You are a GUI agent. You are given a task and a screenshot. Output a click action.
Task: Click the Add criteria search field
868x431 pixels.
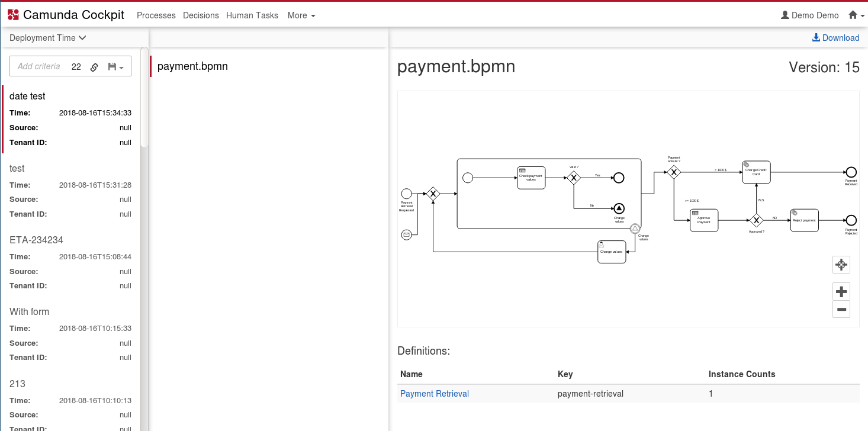click(39, 66)
